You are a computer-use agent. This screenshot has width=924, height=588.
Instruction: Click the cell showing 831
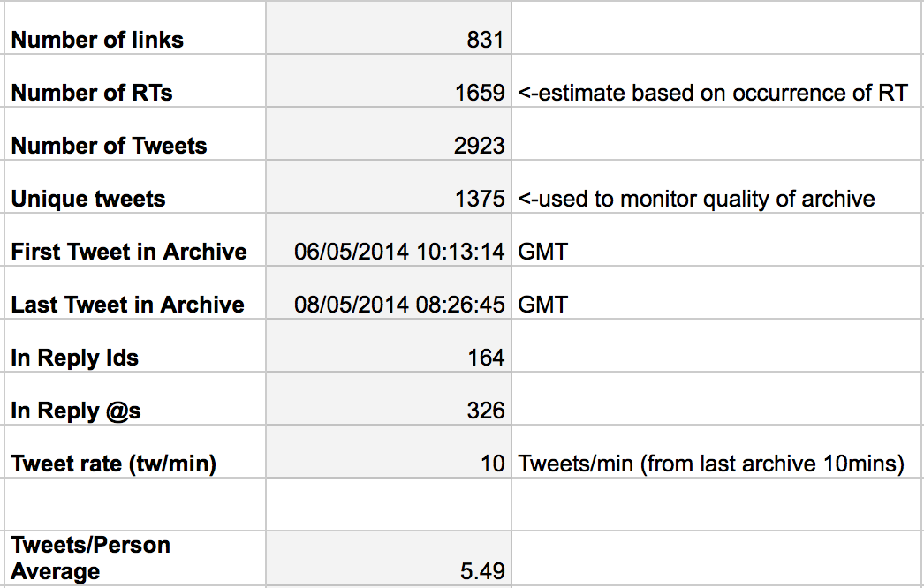[389, 27]
